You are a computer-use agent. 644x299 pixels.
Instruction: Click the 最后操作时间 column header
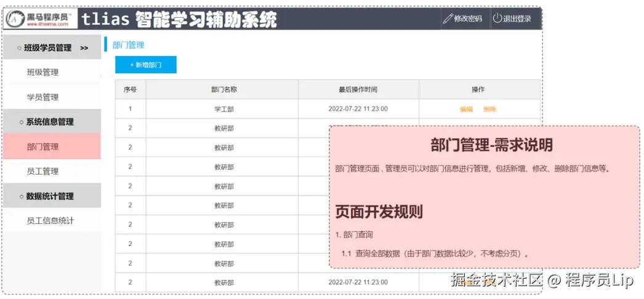tap(358, 89)
